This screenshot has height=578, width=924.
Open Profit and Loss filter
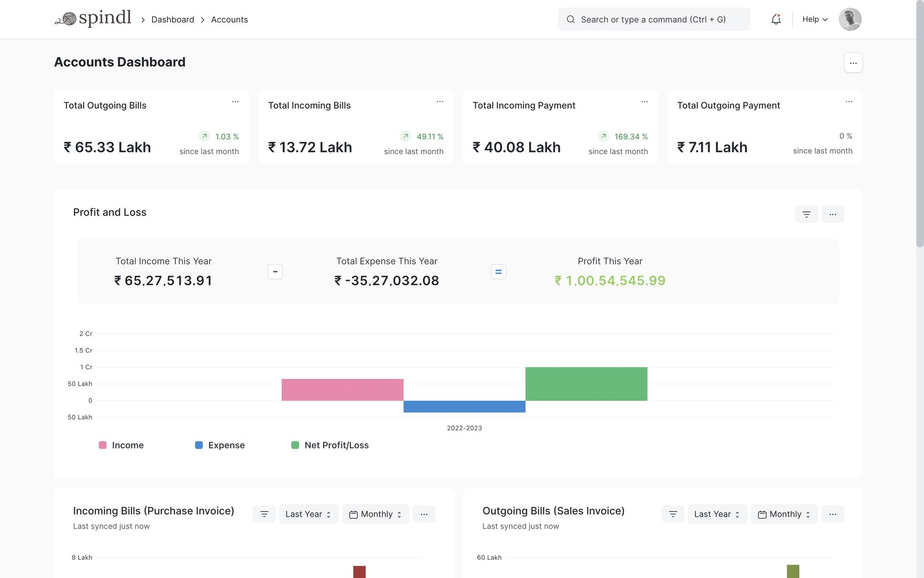[806, 214]
